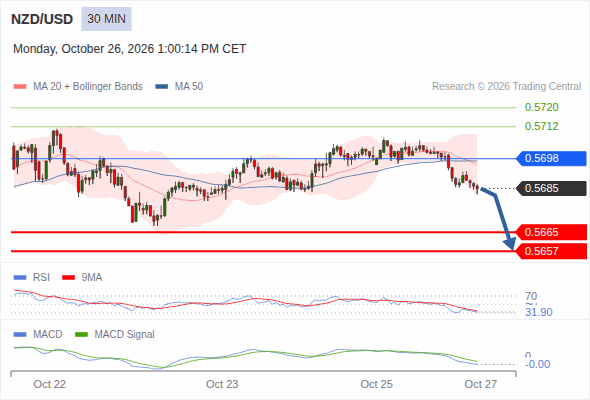Click the RSI legend label
This screenshot has height=400, width=590.
click(41, 278)
